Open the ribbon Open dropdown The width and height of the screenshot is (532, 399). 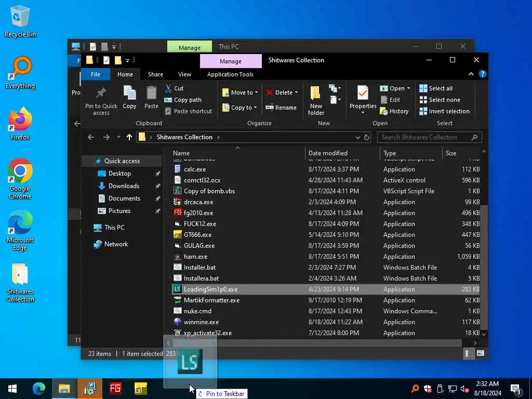[395, 88]
